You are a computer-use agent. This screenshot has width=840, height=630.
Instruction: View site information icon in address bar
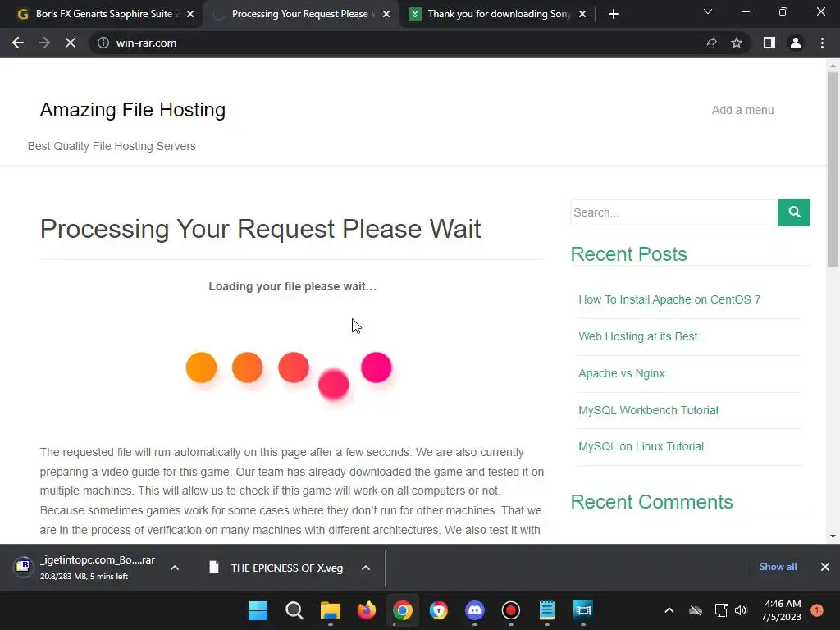[x=103, y=43]
